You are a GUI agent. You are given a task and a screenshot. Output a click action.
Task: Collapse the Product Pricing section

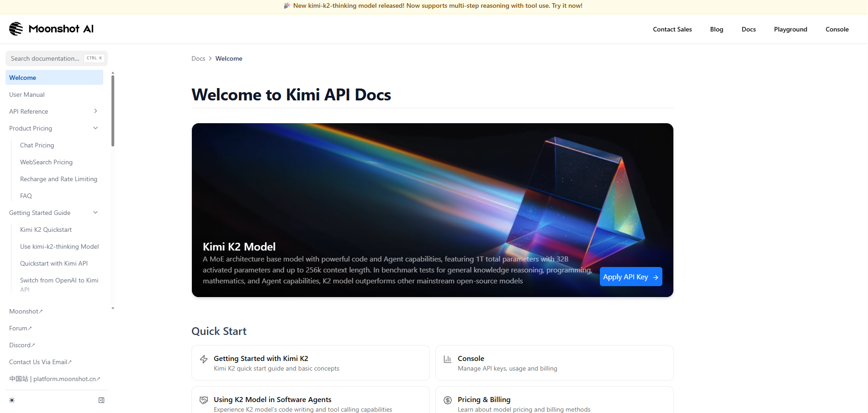click(95, 128)
